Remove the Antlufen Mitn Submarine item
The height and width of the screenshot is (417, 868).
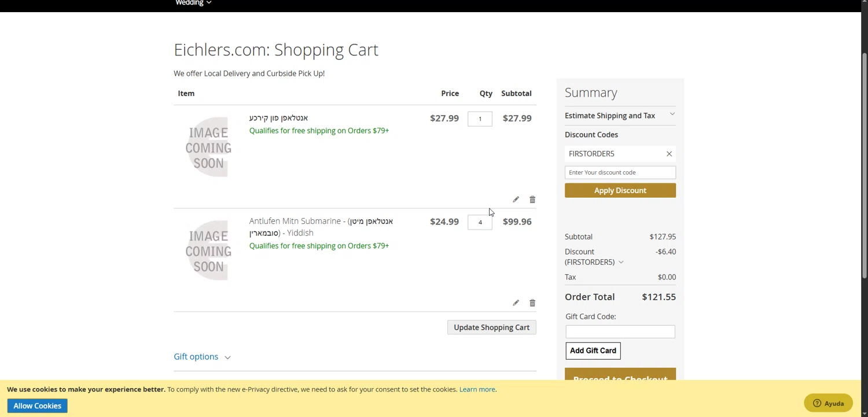[532, 303]
